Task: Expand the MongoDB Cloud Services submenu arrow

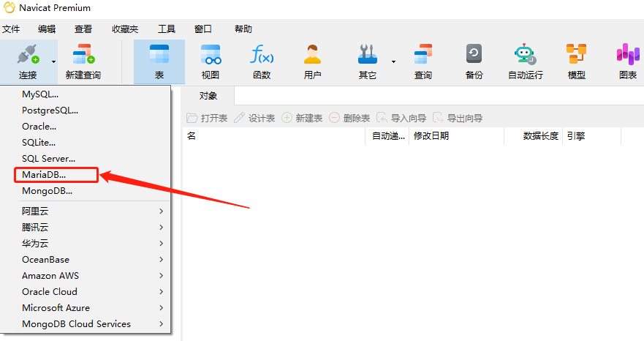Action: pyautogui.click(x=162, y=324)
